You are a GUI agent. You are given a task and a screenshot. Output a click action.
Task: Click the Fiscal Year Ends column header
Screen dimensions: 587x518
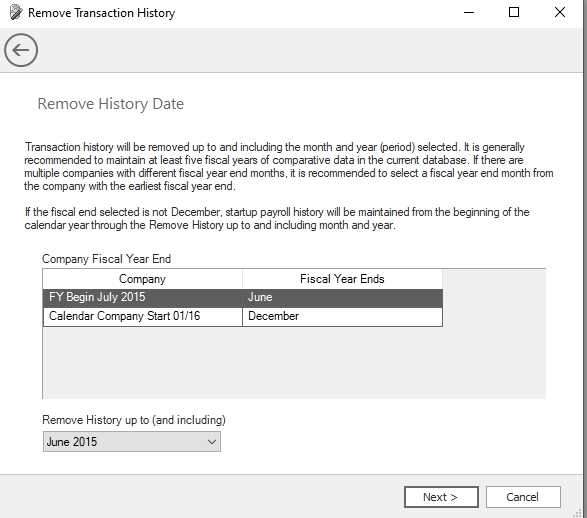pos(342,279)
